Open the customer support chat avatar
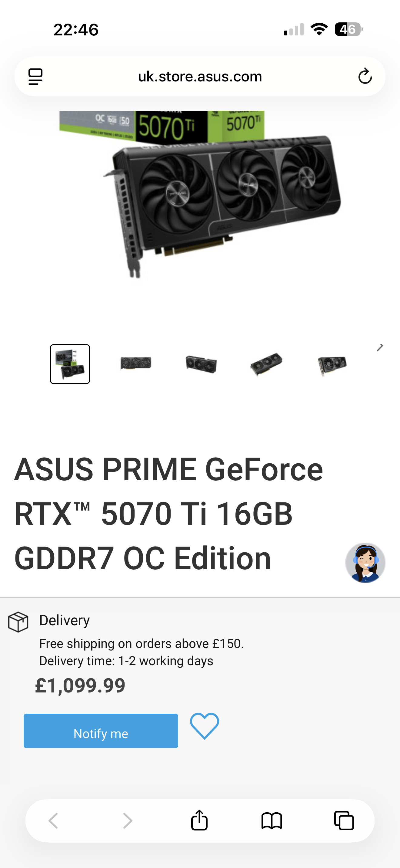This screenshot has height=868, width=400. pyautogui.click(x=365, y=562)
